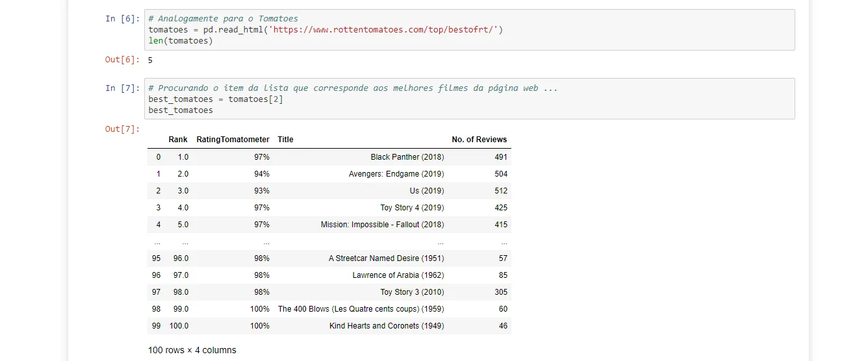Select the In [6] prompt label

click(x=122, y=19)
